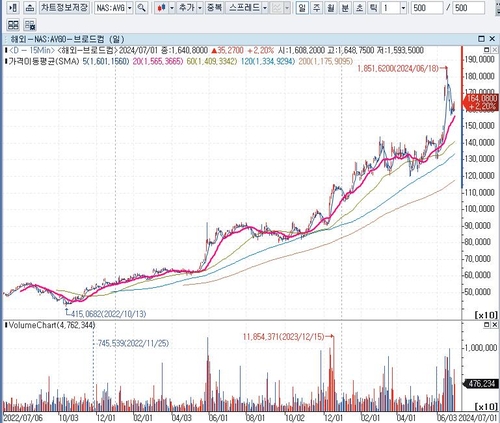Close the price chart pane
Screen dimensions: 500x423
point(495,50)
